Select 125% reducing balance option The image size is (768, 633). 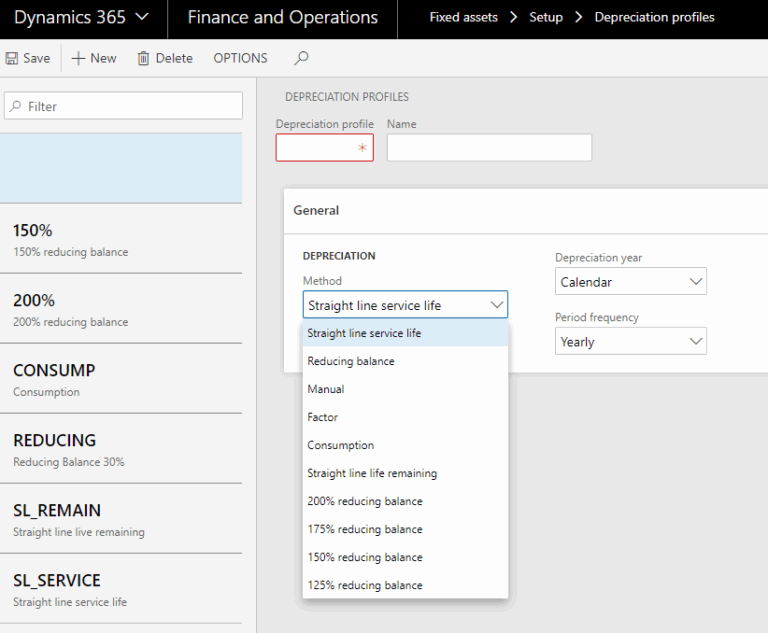[405, 585]
